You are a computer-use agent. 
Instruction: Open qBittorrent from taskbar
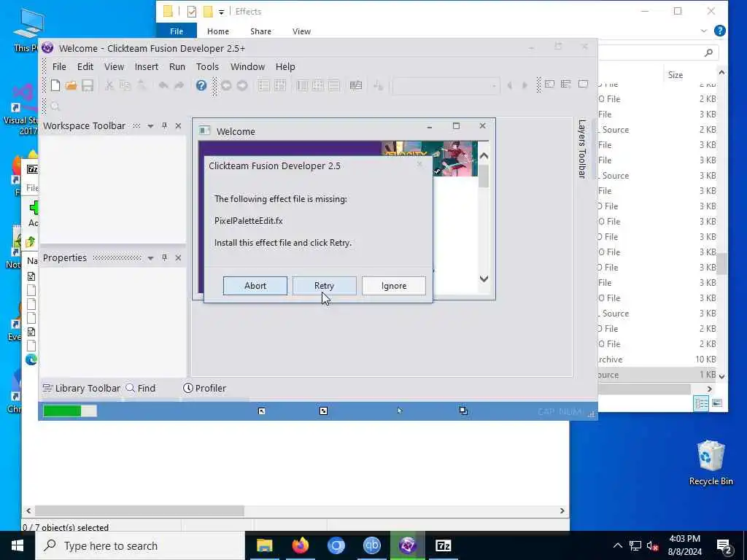pyautogui.click(x=371, y=545)
